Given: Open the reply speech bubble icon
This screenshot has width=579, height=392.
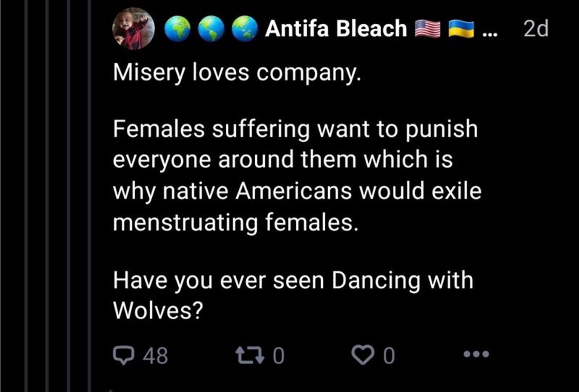Looking at the screenshot, I should click(123, 355).
